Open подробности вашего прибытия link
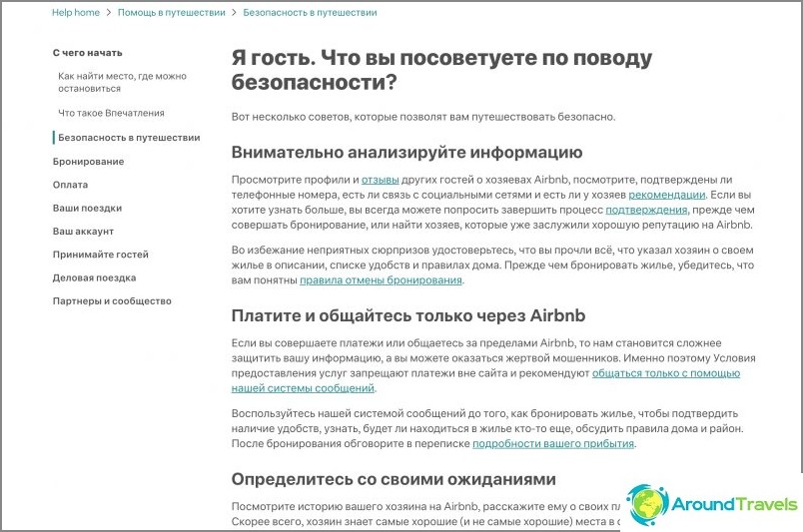The width and height of the screenshot is (803, 532). point(553,444)
